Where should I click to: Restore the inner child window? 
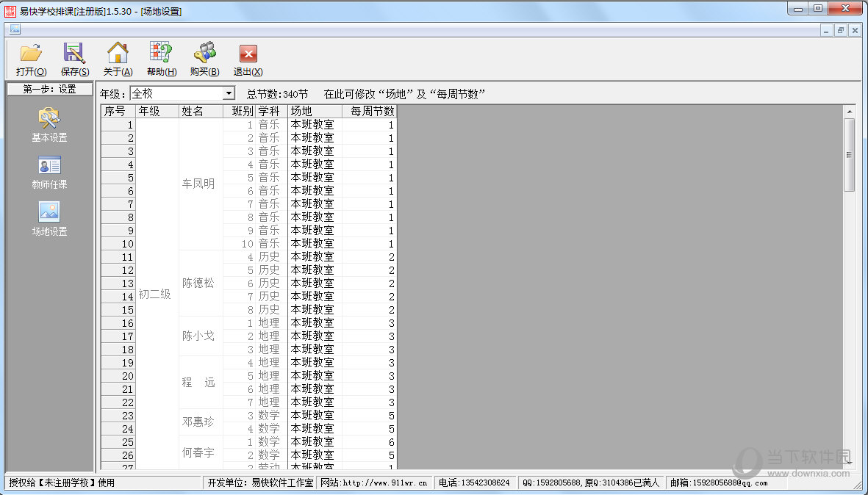point(841,30)
